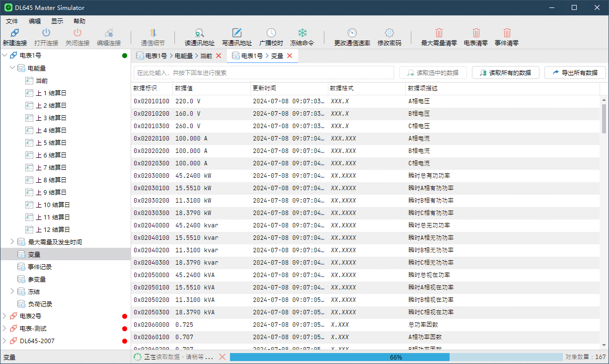Select 事件记录 in the tree

(x=40, y=267)
